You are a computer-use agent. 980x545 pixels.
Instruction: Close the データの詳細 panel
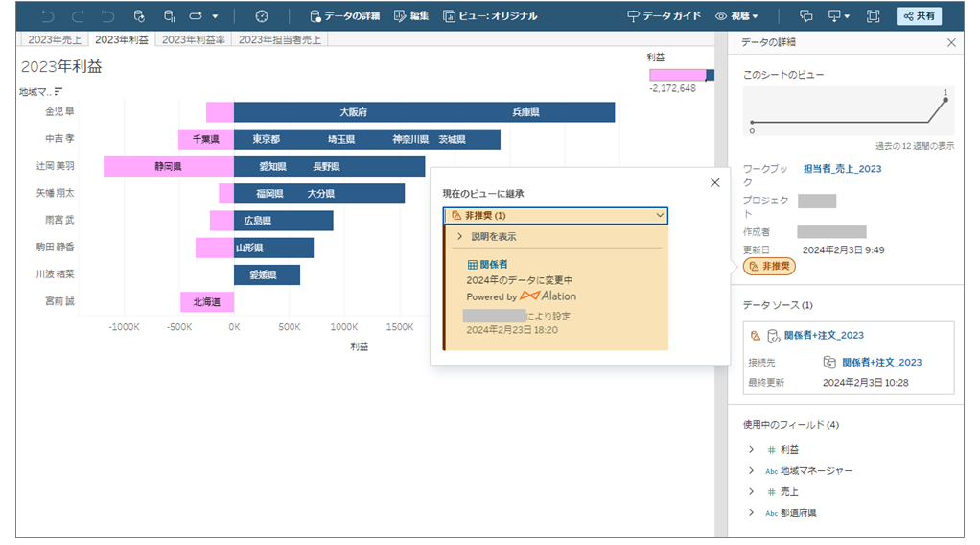click(951, 42)
